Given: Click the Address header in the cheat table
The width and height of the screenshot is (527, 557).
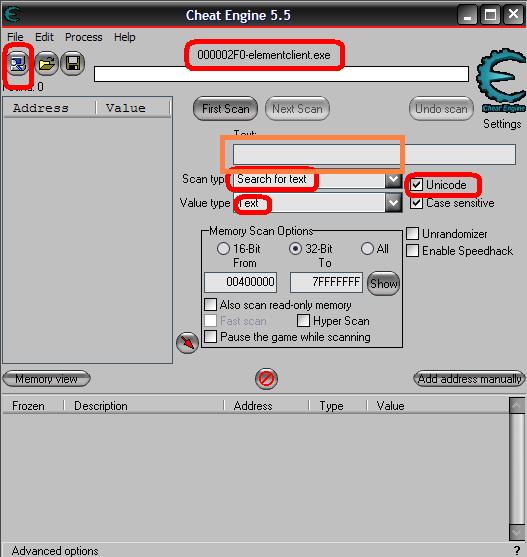Looking at the screenshot, I should click(267, 406).
